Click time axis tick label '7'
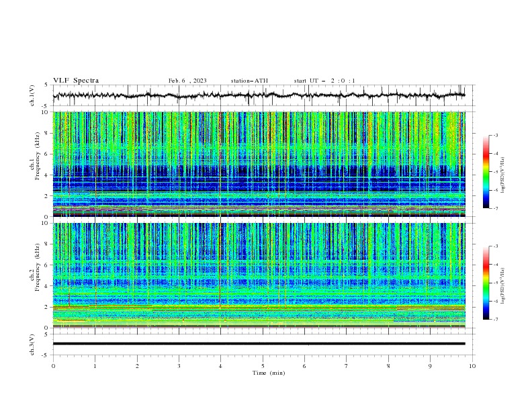Screen dimensions: 532x411 347,366
